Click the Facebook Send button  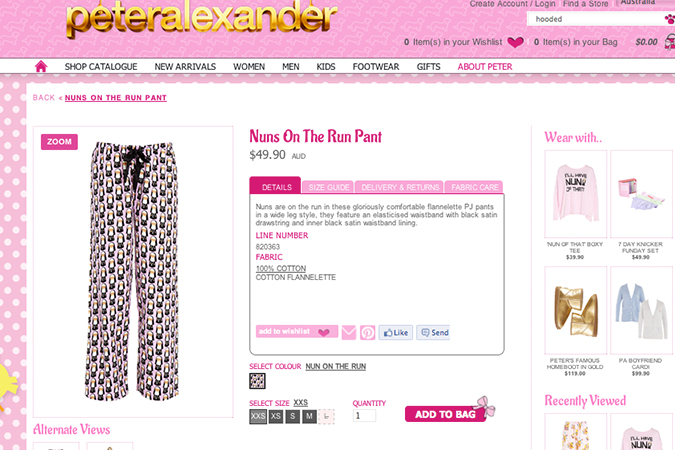(x=433, y=332)
